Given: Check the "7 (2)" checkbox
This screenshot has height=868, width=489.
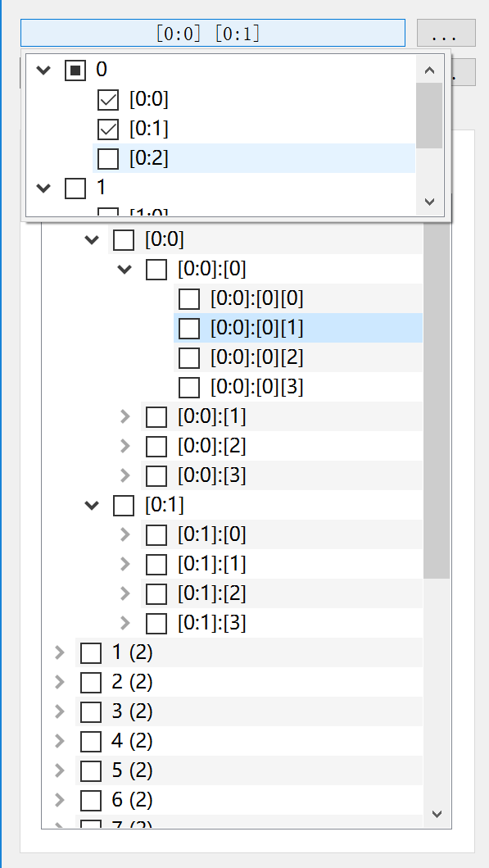Looking at the screenshot, I should point(90,826).
